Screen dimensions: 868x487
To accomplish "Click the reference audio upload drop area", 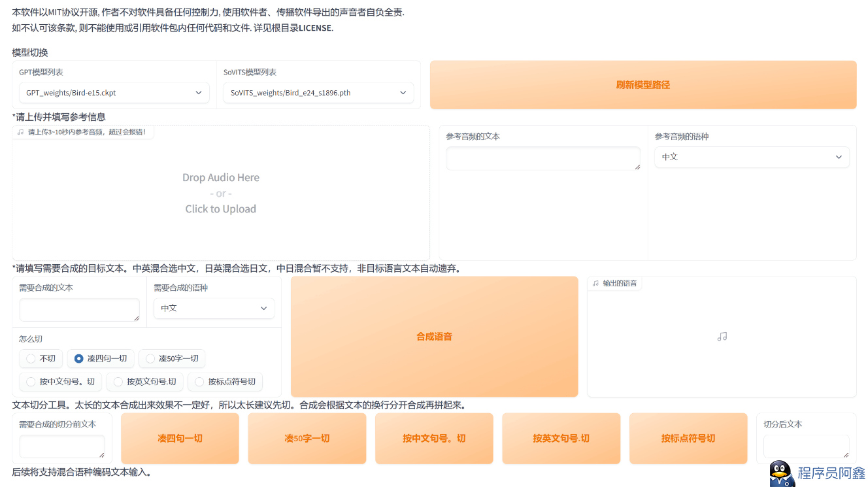I will tap(221, 193).
